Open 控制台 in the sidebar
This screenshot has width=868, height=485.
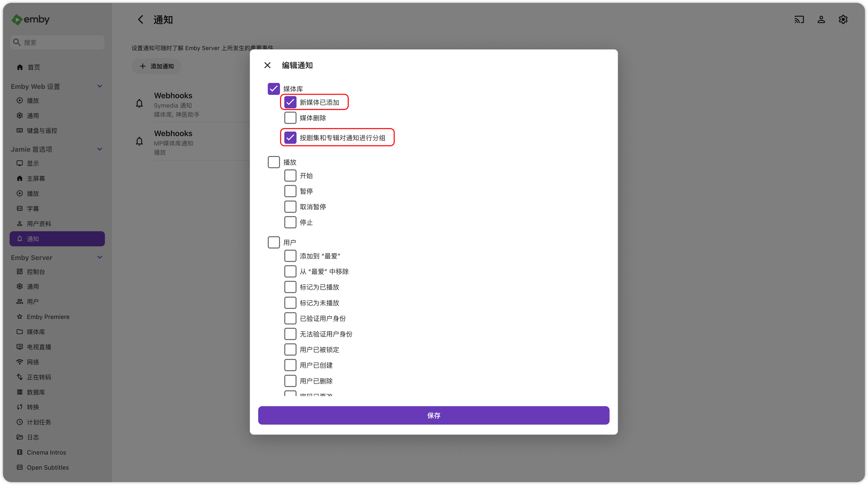pyautogui.click(x=36, y=272)
